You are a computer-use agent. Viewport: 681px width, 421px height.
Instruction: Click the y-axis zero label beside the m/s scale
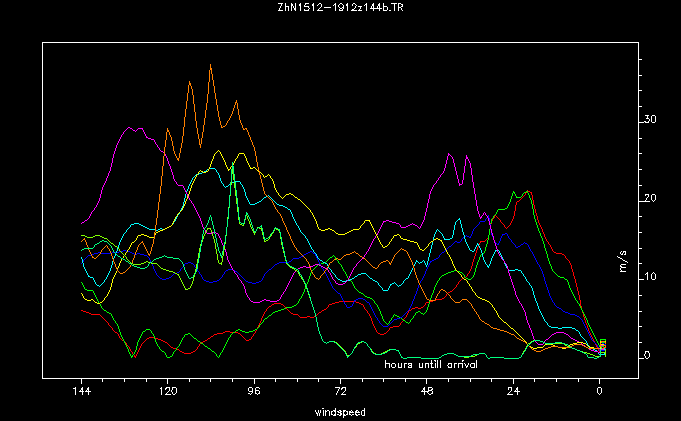647,355
